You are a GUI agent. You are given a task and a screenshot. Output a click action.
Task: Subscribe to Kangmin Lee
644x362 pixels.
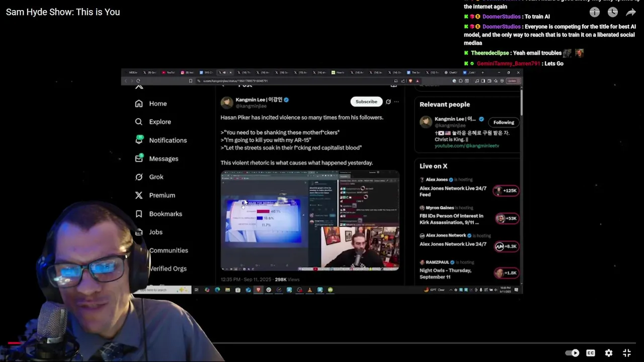(x=366, y=102)
